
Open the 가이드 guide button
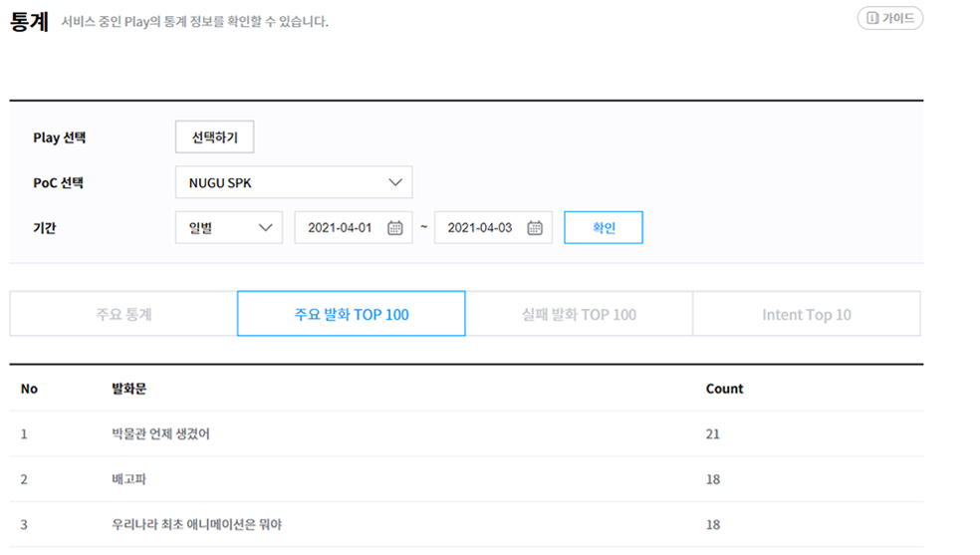pos(889,18)
